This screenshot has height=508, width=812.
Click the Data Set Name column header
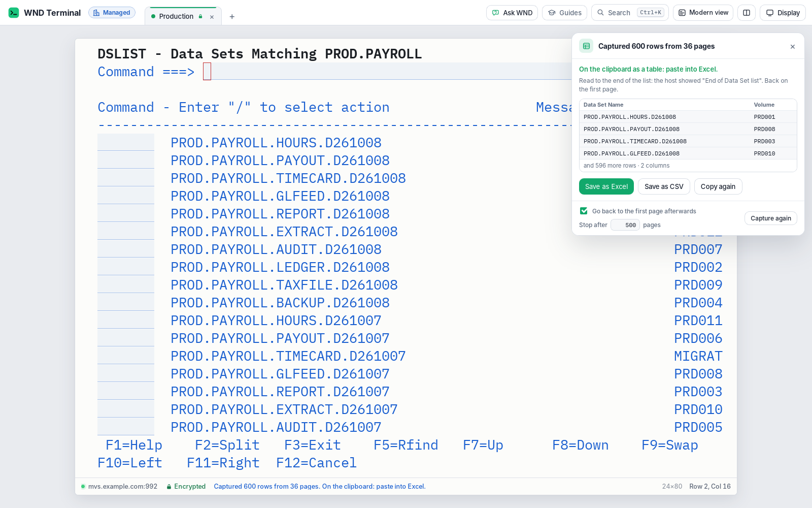pyautogui.click(x=603, y=105)
